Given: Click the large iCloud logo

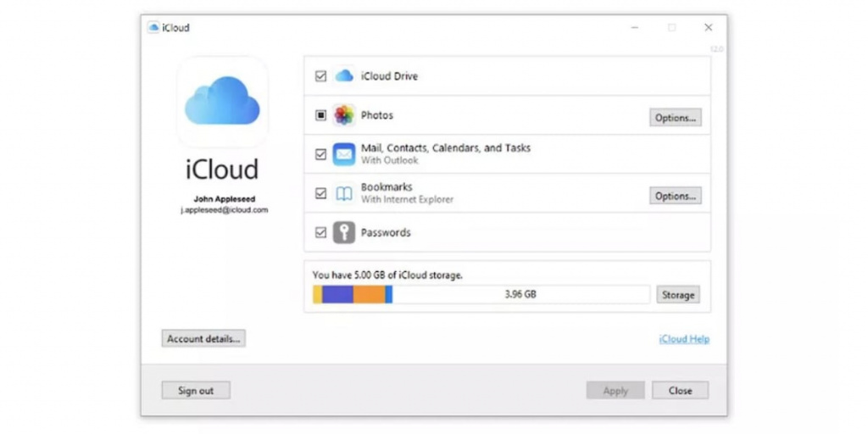Looking at the screenshot, I should 222,102.
